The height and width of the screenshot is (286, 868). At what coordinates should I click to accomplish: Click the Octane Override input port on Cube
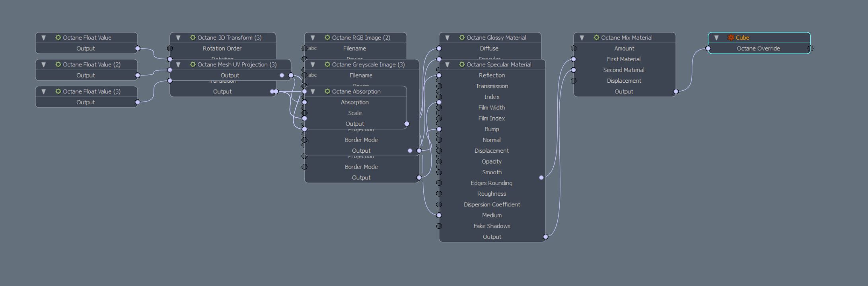coord(708,49)
